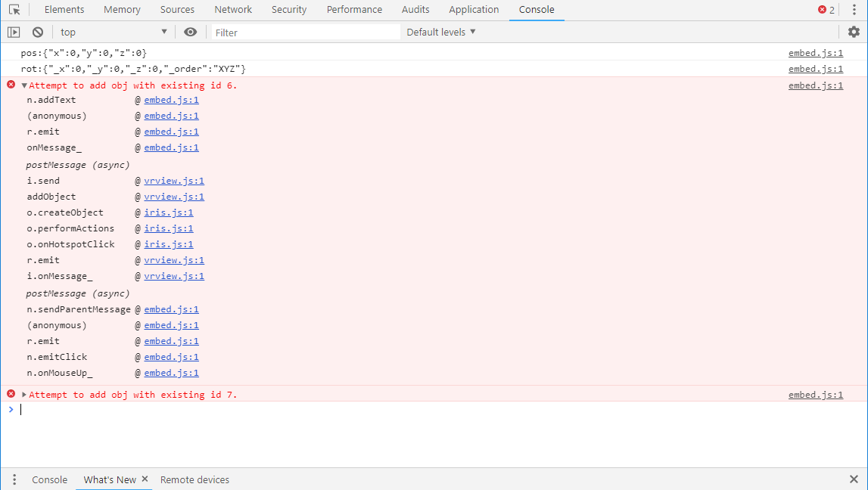
Task: Toggle the console sidebar panel icon
Action: click(14, 32)
